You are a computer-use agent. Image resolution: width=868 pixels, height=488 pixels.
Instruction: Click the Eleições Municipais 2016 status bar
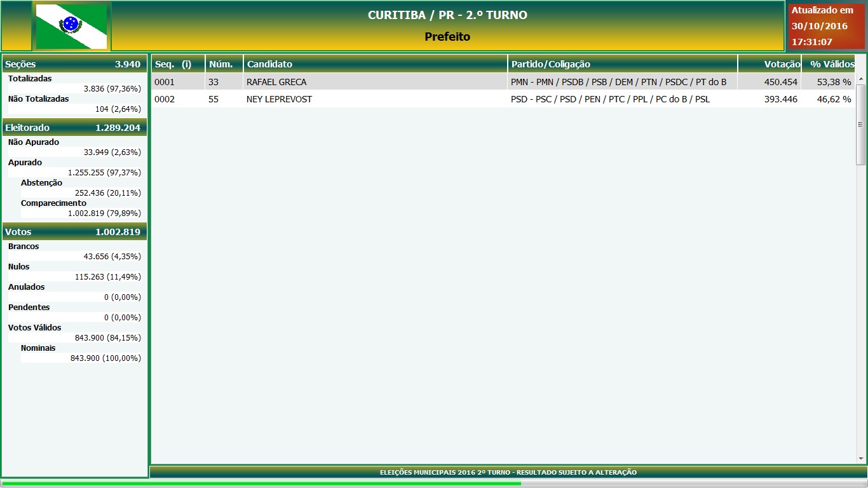coord(508,472)
